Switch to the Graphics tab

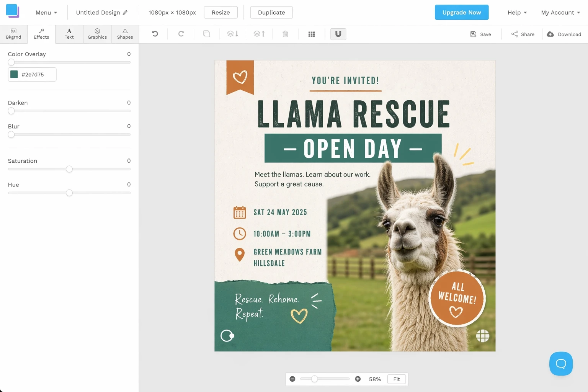point(97,34)
